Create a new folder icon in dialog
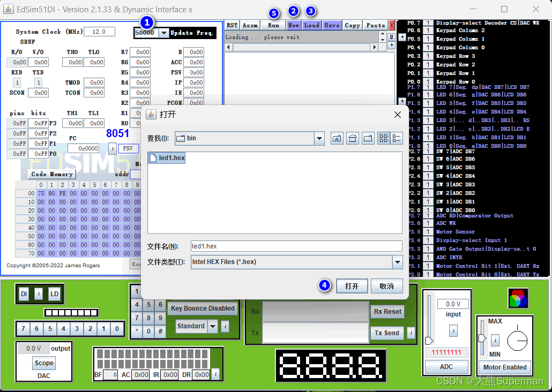Screen dimensions: 552x392 [x=368, y=138]
